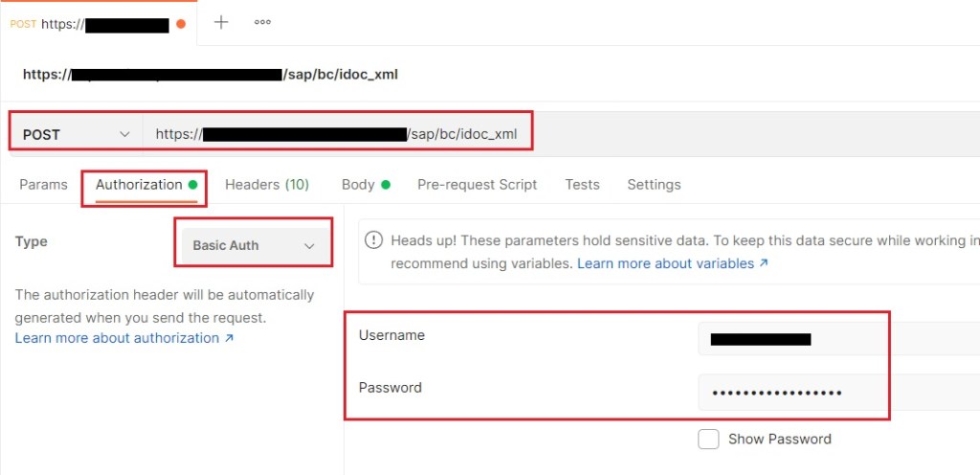Click the Heads up info icon
This screenshot has height=475, width=980.
pyautogui.click(x=374, y=239)
